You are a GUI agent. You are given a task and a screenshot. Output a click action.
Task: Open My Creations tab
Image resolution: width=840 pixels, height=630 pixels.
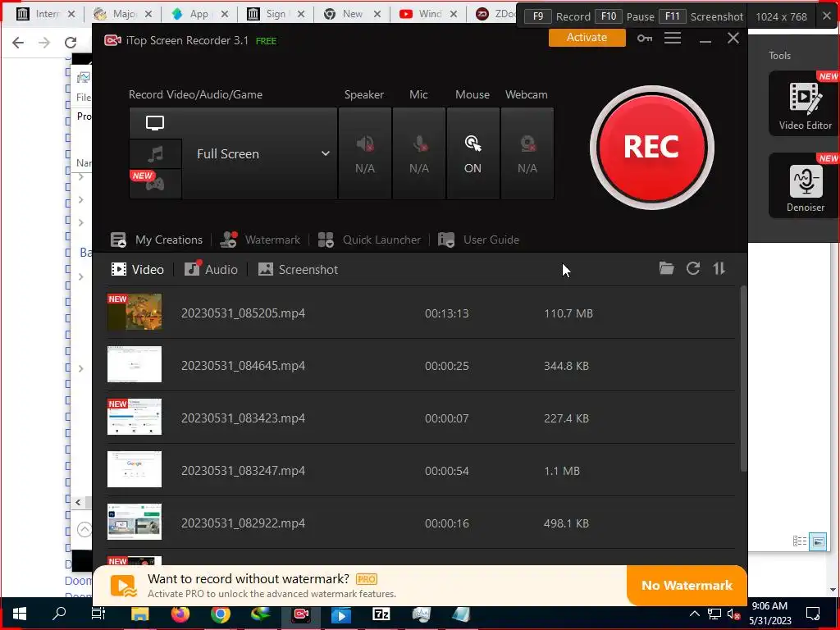coord(157,240)
